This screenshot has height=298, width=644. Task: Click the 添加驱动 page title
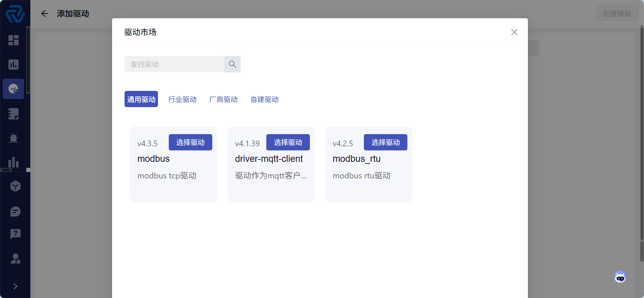(73, 14)
